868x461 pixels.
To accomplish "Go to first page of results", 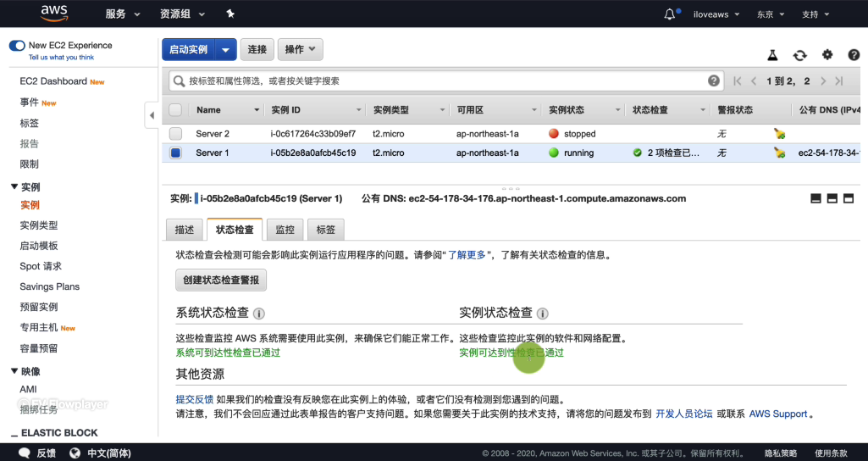I will pos(738,81).
